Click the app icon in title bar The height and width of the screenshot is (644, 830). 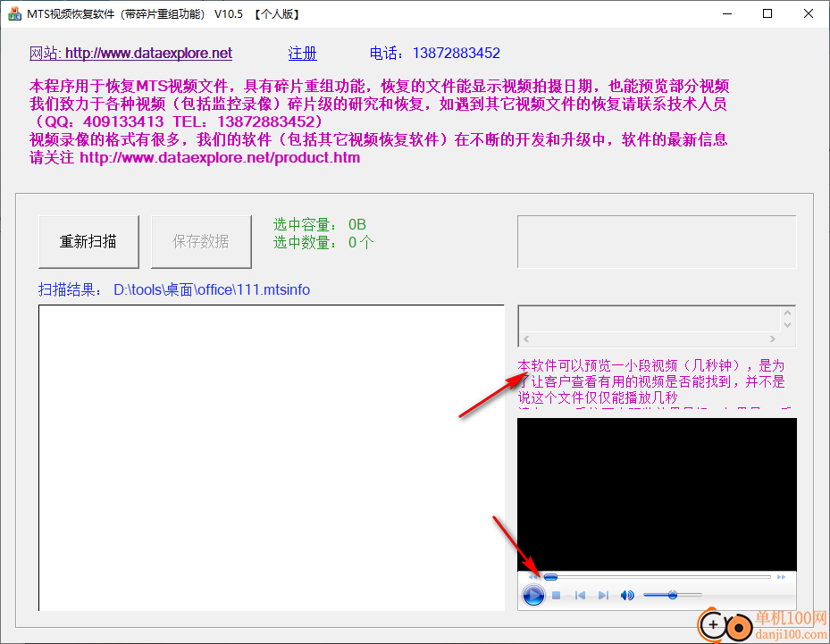pyautogui.click(x=14, y=13)
